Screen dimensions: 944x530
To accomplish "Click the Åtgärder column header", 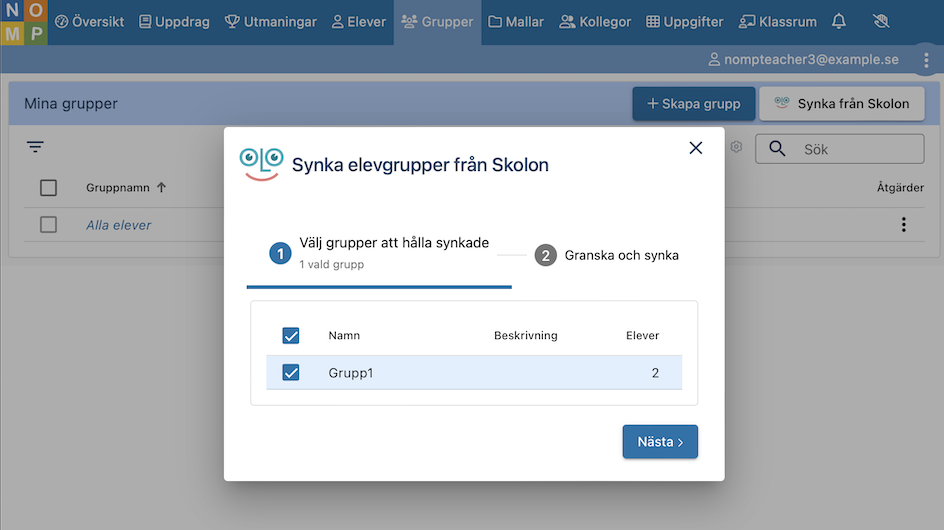I will click(900, 187).
